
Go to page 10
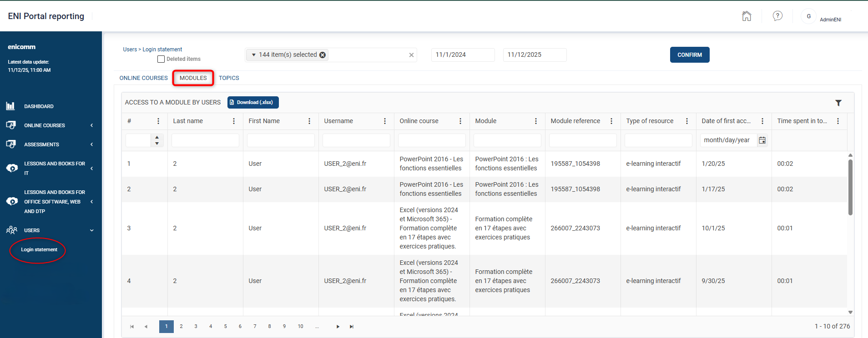301,327
